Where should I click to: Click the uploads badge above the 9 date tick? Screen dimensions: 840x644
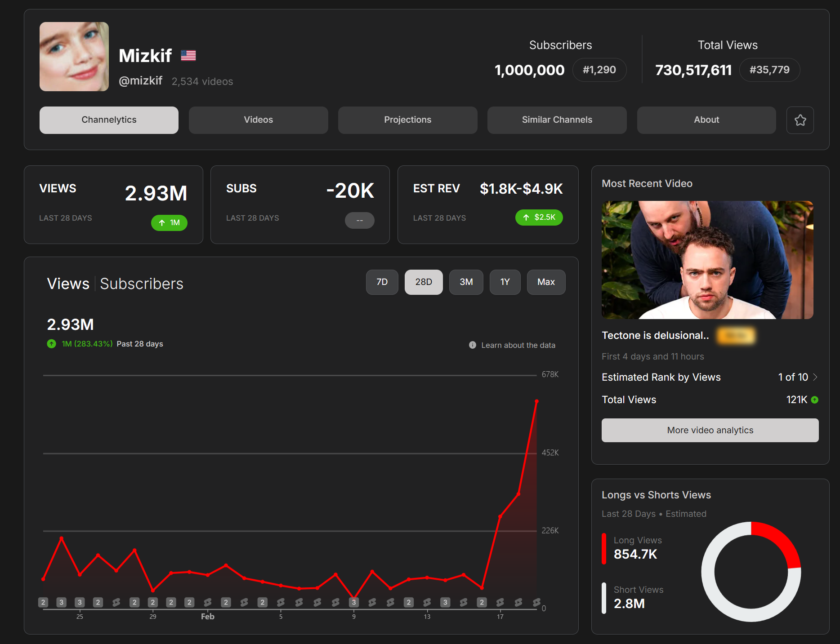coord(354,602)
